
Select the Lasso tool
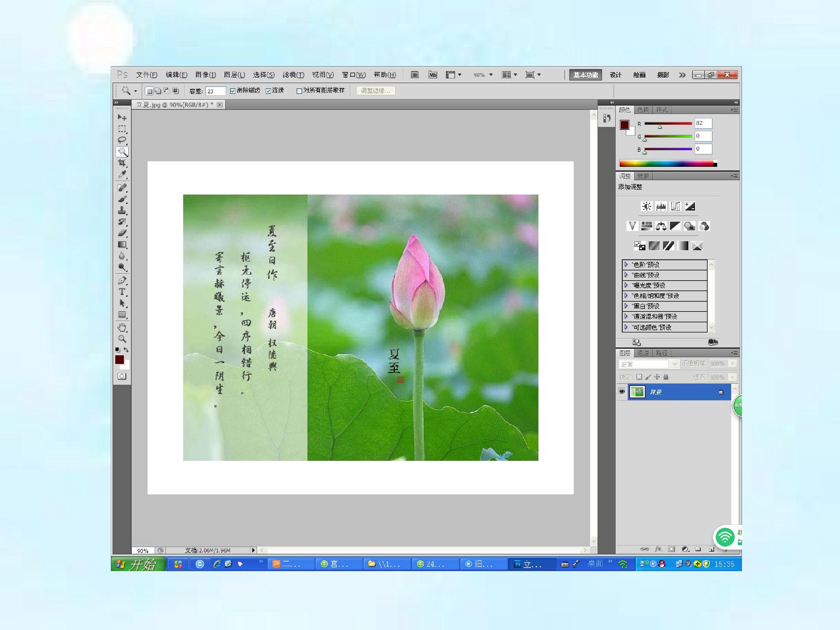pos(122,140)
